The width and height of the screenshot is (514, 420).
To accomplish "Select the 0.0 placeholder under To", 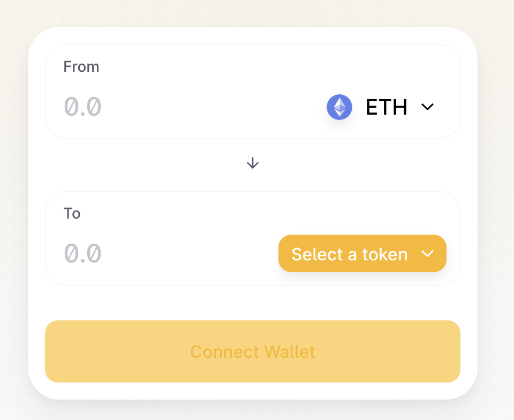I will [82, 253].
